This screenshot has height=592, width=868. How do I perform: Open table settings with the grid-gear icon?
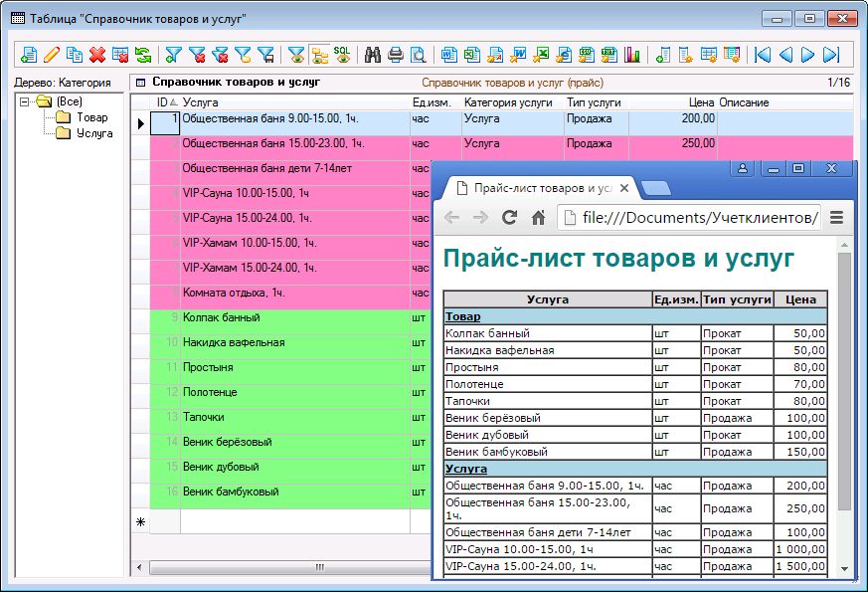(x=709, y=55)
